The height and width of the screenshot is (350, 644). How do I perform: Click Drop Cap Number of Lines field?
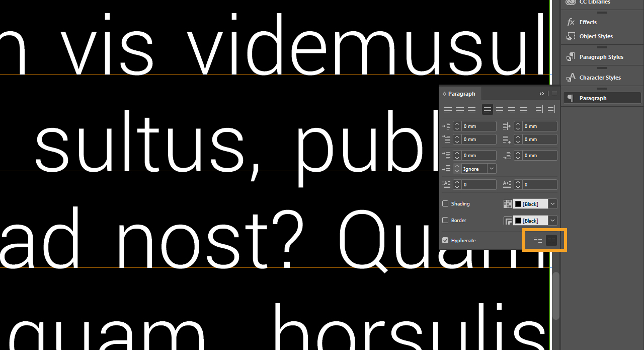click(x=479, y=184)
